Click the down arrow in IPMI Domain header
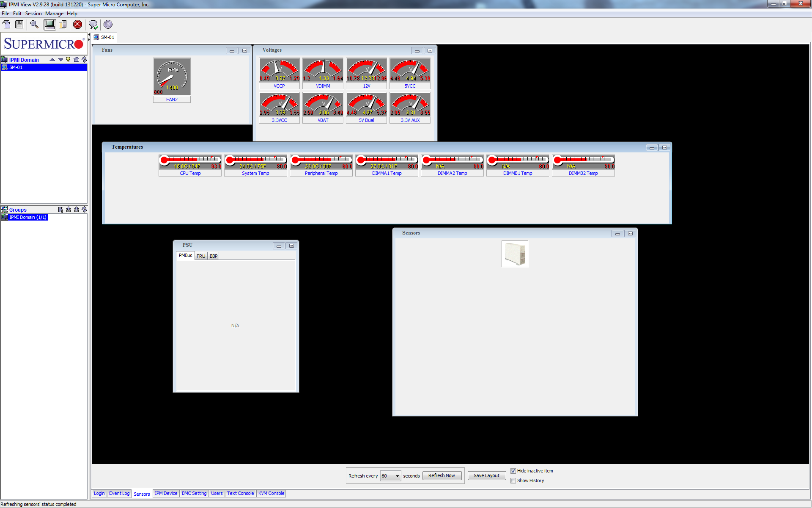The width and height of the screenshot is (812, 508). [x=60, y=60]
